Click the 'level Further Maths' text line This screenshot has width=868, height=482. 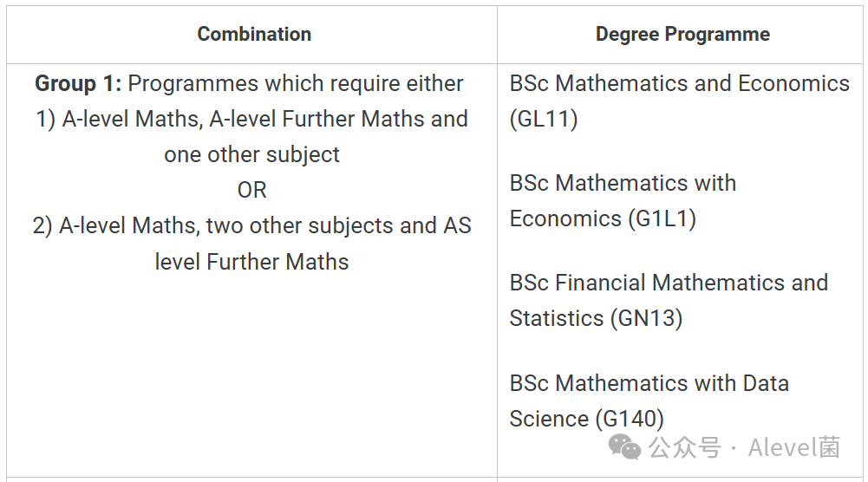tap(251, 262)
